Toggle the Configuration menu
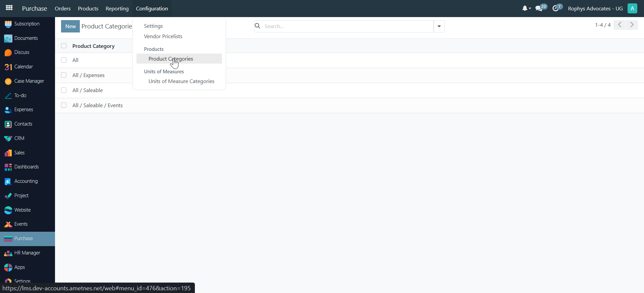 pyautogui.click(x=152, y=8)
